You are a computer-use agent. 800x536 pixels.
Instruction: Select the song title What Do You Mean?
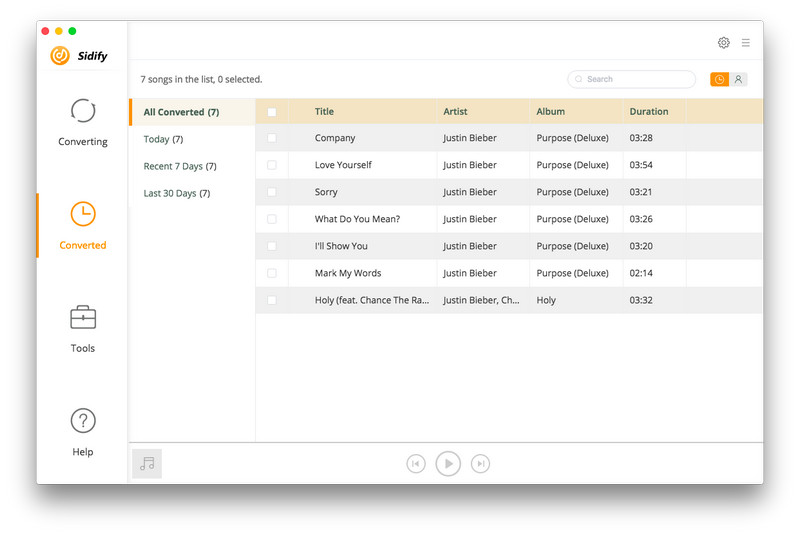point(357,219)
